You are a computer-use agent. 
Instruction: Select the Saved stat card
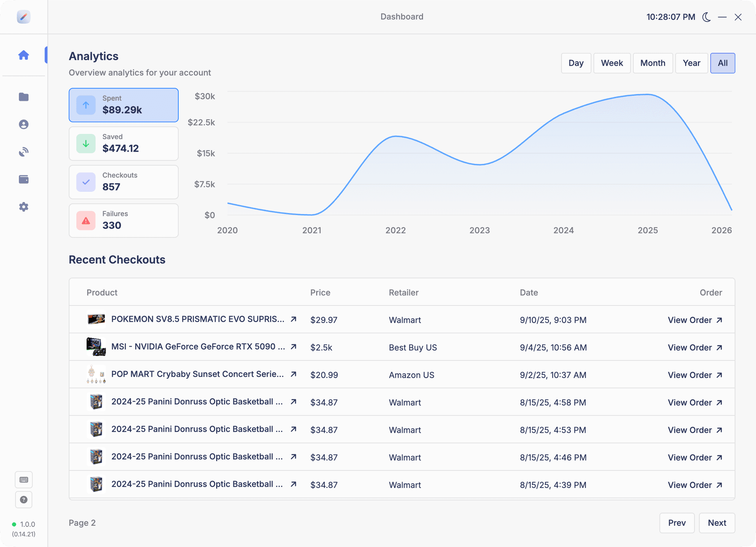[x=124, y=143]
